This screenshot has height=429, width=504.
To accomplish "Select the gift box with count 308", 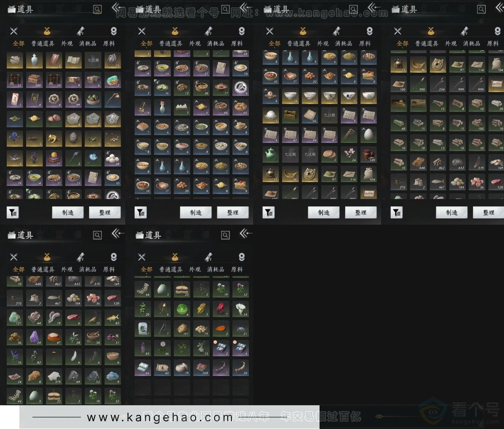I will pos(201,368).
